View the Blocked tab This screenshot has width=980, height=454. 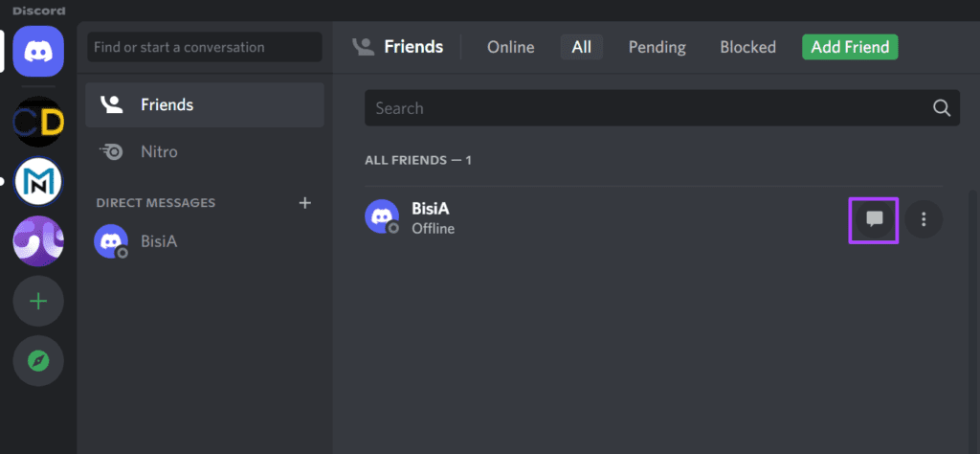point(747,47)
